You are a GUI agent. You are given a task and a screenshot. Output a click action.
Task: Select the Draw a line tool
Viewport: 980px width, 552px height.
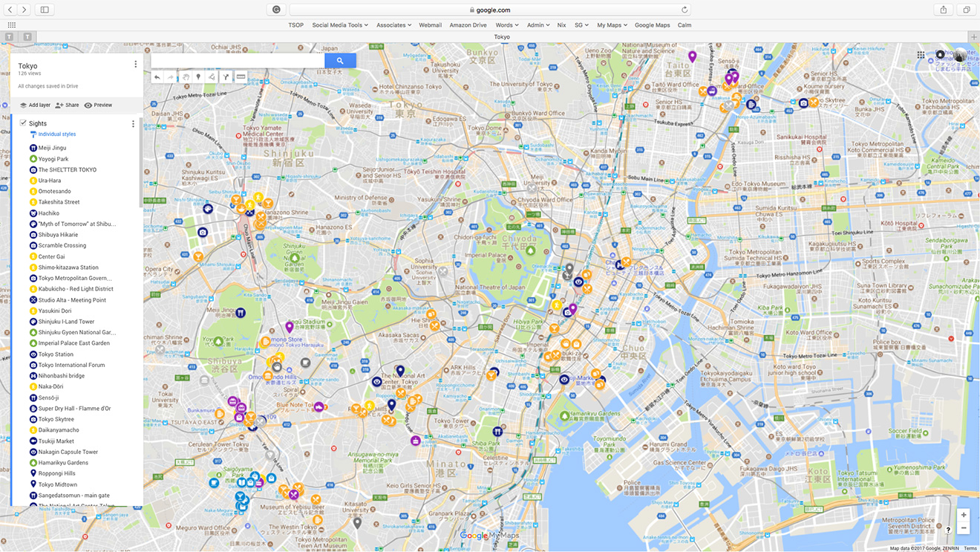tap(212, 77)
